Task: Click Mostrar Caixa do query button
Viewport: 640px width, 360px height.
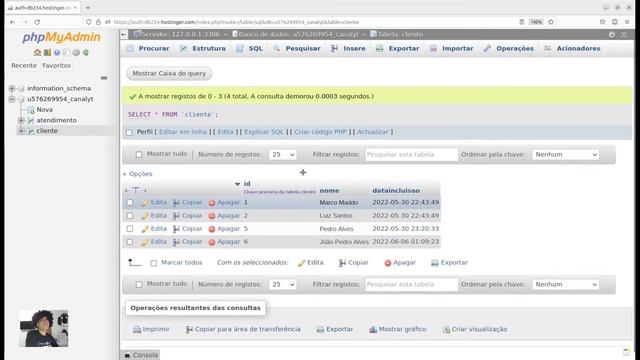Action: click(x=169, y=73)
